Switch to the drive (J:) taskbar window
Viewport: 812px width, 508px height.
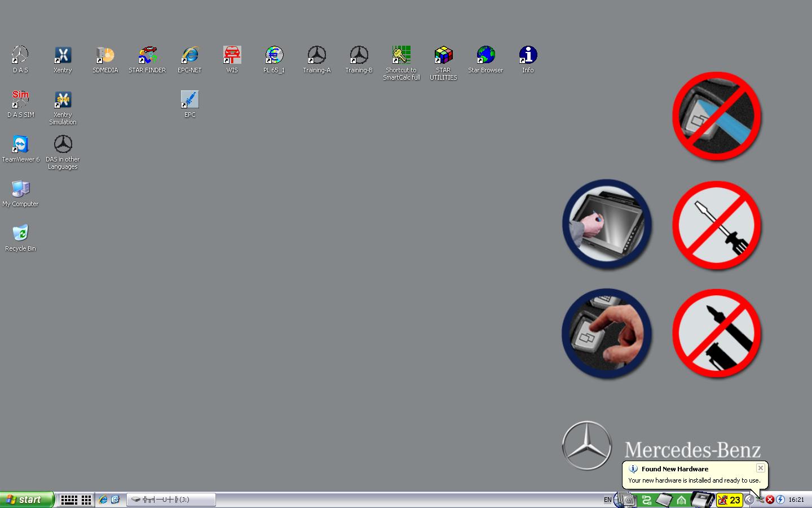[x=171, y=500]
